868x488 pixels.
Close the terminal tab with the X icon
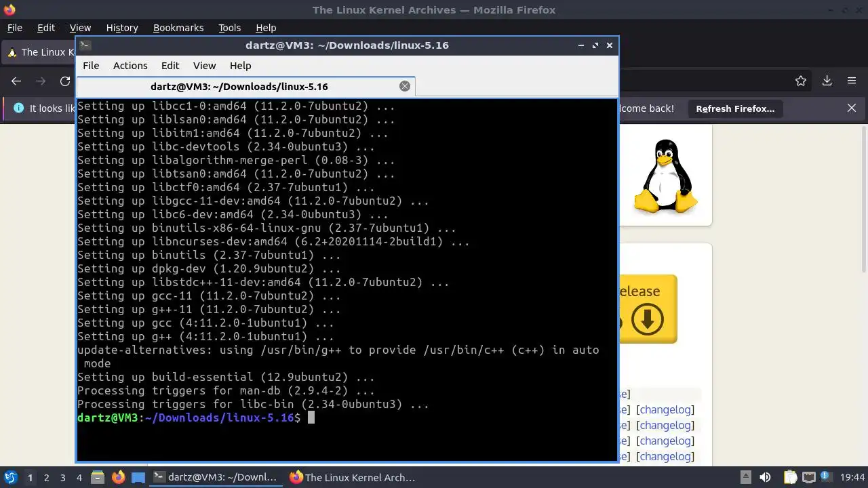(405, 86)
